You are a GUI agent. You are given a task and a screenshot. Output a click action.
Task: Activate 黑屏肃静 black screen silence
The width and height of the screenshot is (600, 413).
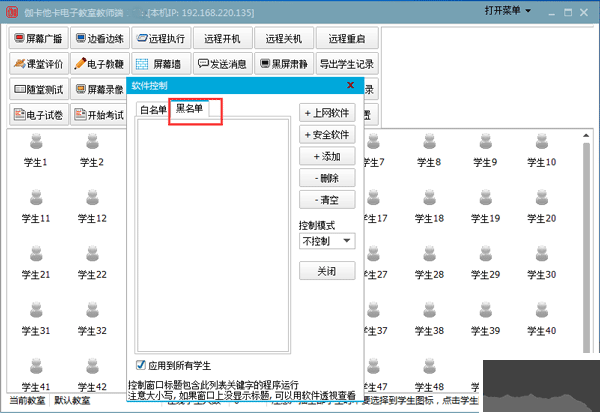284,64
